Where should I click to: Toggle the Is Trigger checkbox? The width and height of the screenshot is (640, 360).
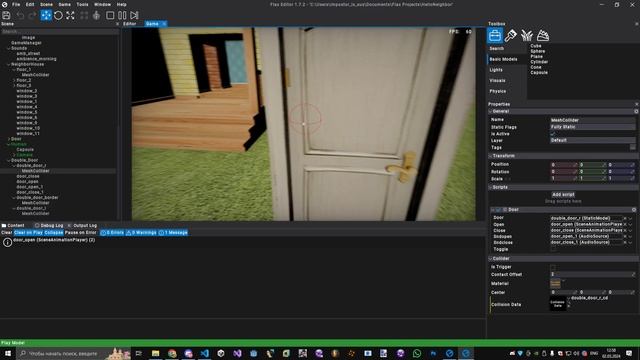coord(553,267)
